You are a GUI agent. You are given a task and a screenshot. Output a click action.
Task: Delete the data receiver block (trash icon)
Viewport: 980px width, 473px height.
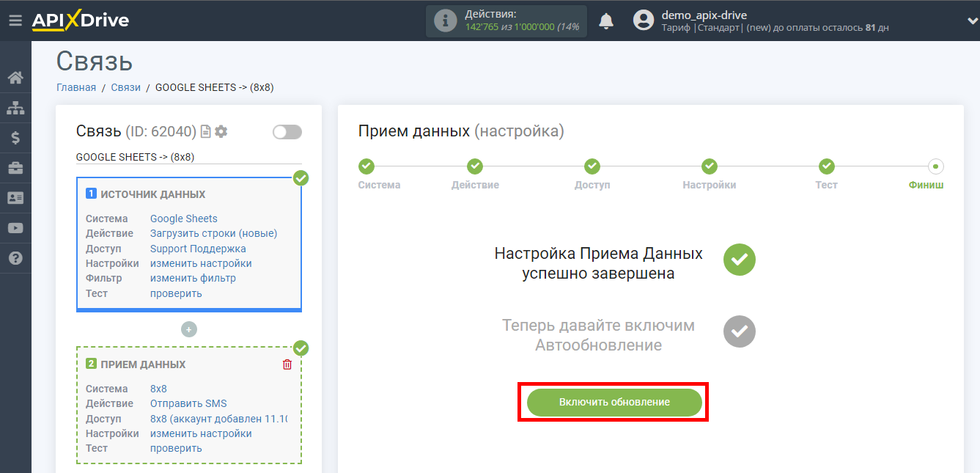(287, 364)
